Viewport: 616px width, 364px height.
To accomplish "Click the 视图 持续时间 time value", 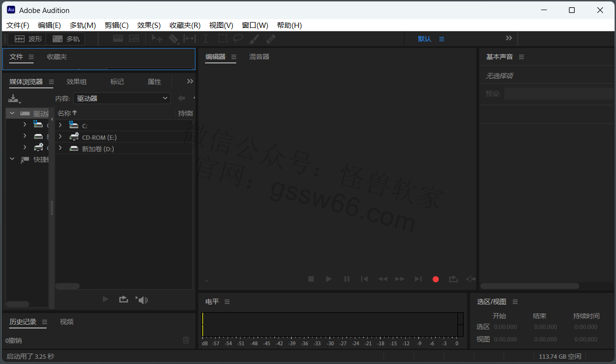I will point(586,340).
